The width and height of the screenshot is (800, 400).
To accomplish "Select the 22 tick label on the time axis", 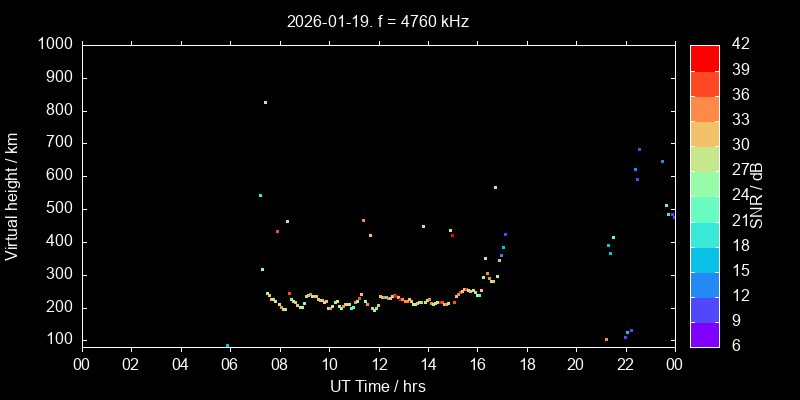I will [625, 364].
